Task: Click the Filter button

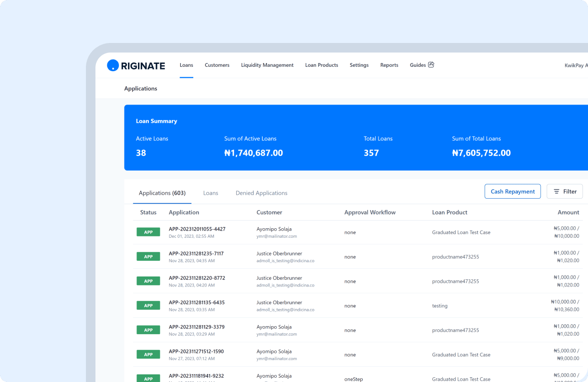Action: coord(565,191)
